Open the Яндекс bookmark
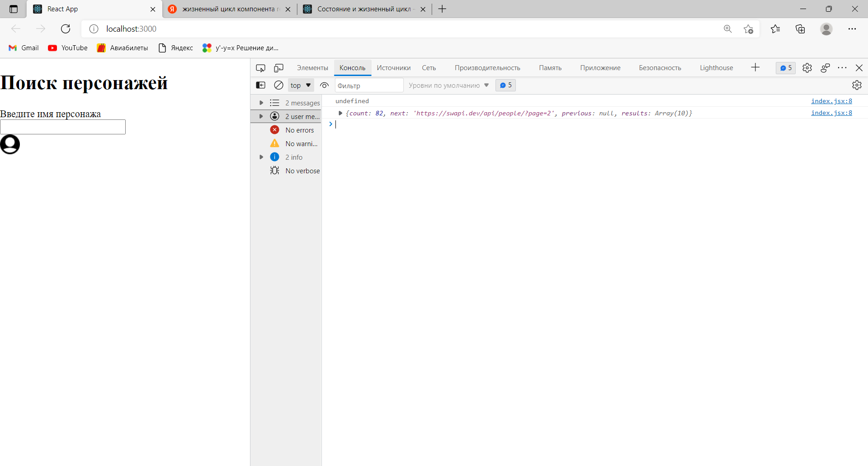Screen dimensions: 868x466 [x=176, y=48]
